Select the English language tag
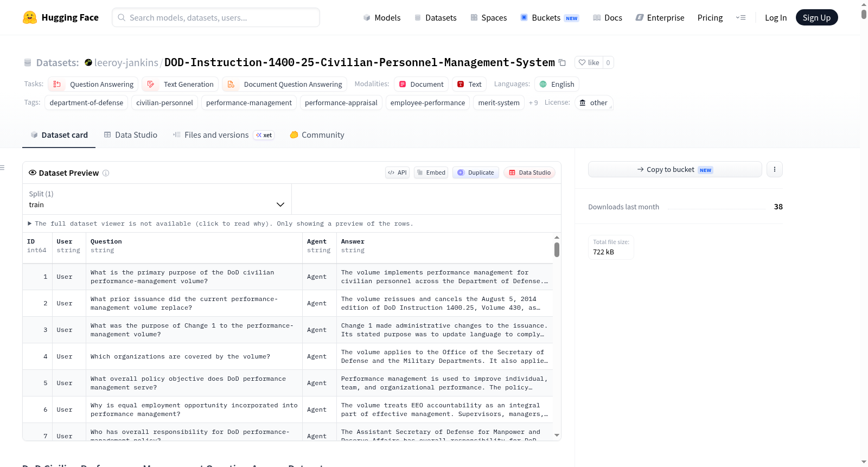The width and height of the screenshot is (868, 467). 557,84
